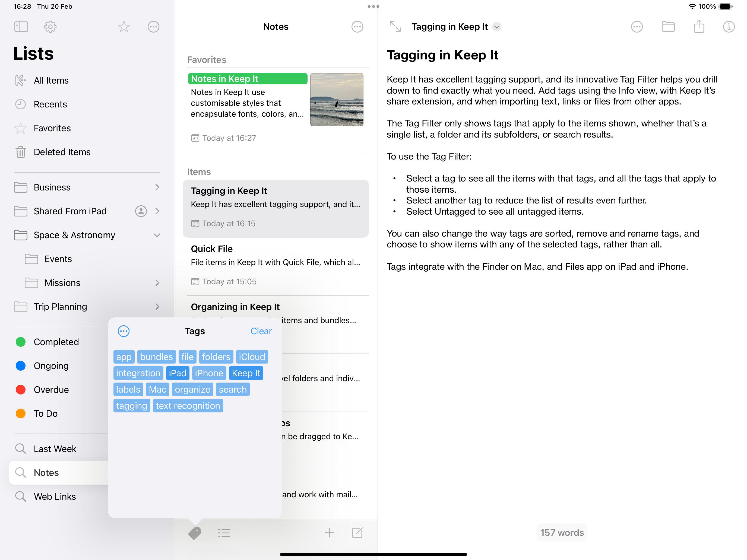Deselect the Keep It tag
This screenshot has height=560, width=747.
[x=246, y=373]
